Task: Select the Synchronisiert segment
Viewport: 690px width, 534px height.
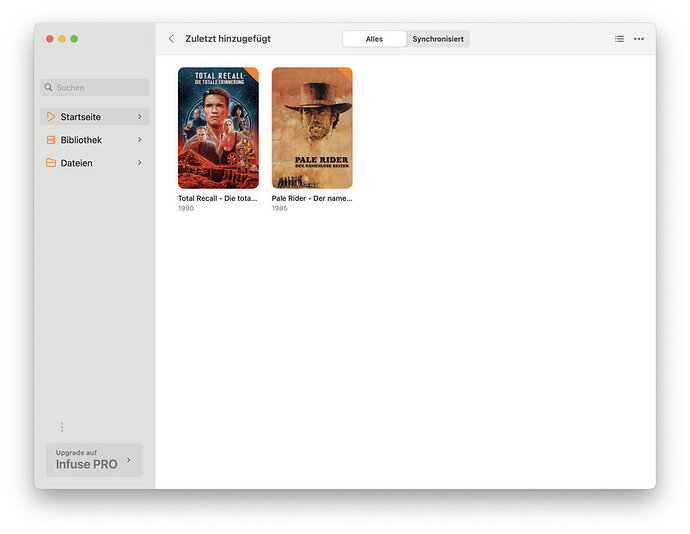Action: [438, 39]
